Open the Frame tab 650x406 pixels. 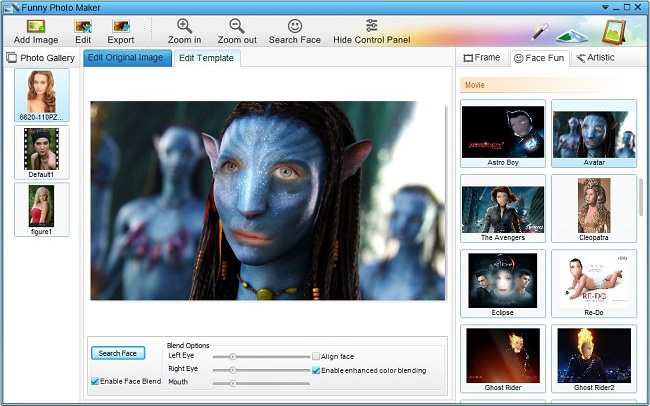coord(482,58)
